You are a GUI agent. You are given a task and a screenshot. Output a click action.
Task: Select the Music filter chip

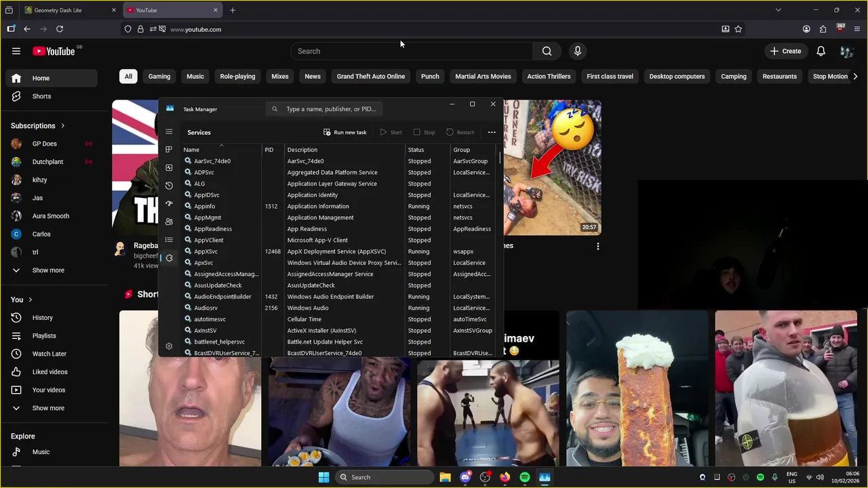[x=195, y=77]
